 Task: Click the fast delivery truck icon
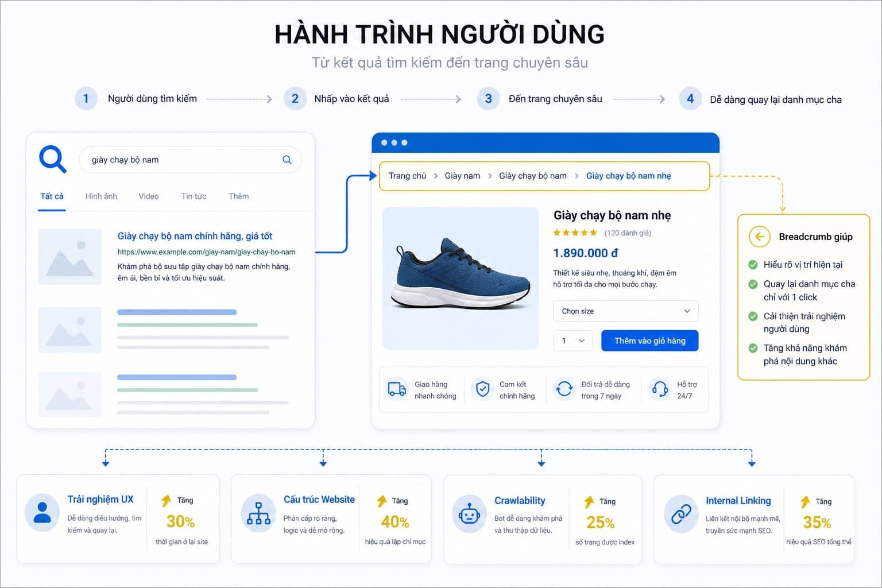tap(397, 389)
